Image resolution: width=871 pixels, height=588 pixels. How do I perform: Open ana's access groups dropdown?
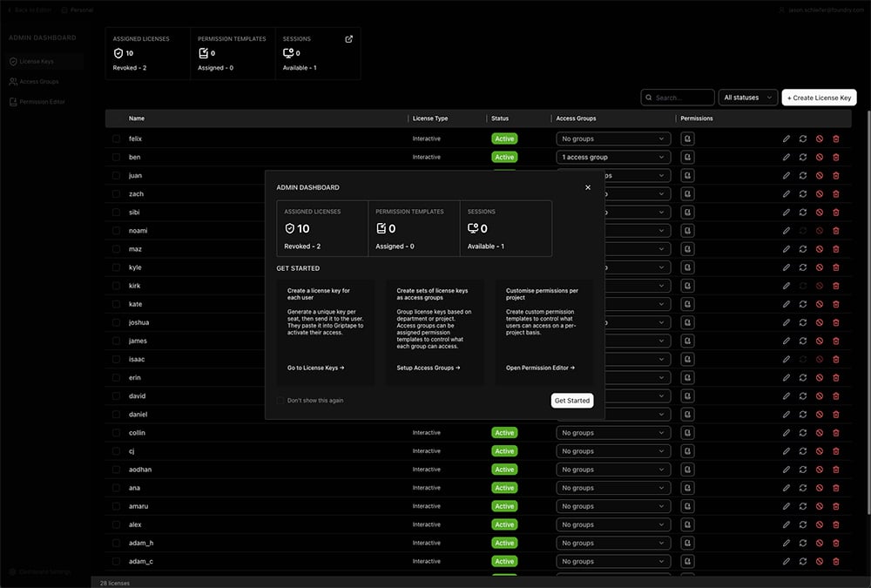[613, 488]
